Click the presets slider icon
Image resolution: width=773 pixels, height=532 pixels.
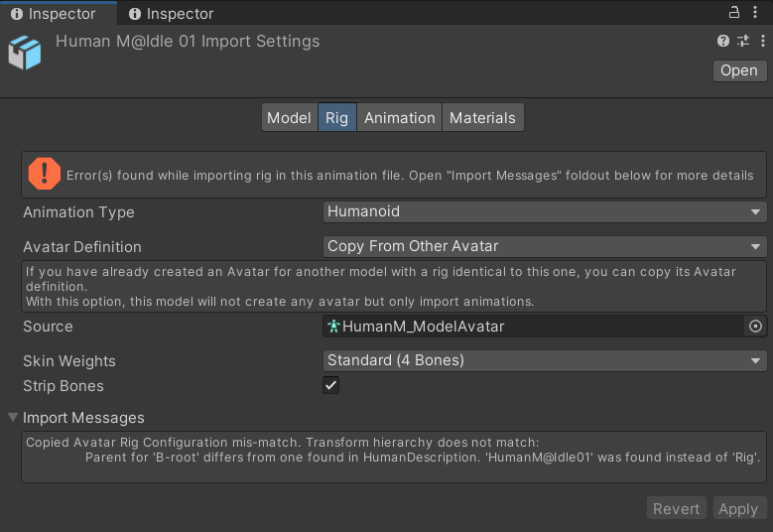[x=743, y=42]
